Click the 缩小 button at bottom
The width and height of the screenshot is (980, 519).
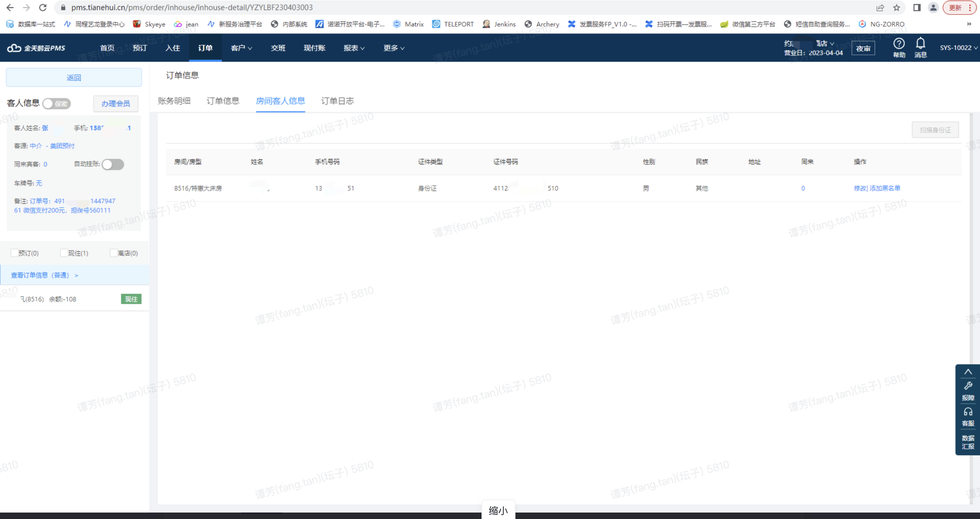[498, 510]
